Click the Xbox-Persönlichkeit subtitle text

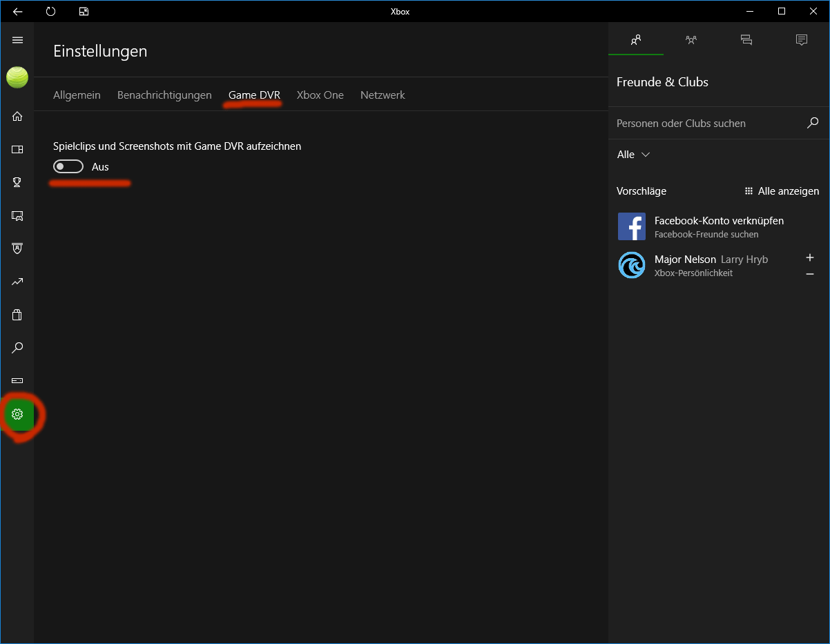click(693, 273)
